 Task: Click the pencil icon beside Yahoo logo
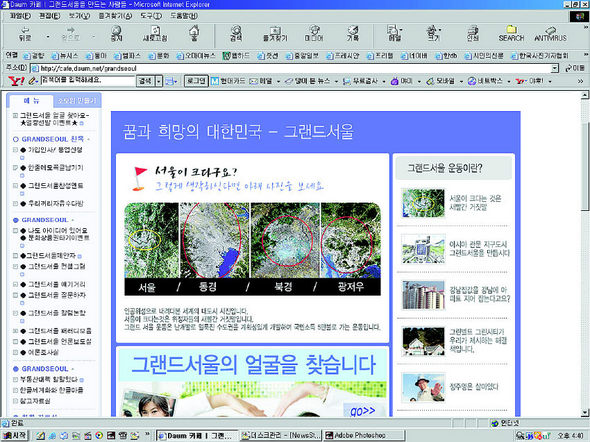click(33, 81)
